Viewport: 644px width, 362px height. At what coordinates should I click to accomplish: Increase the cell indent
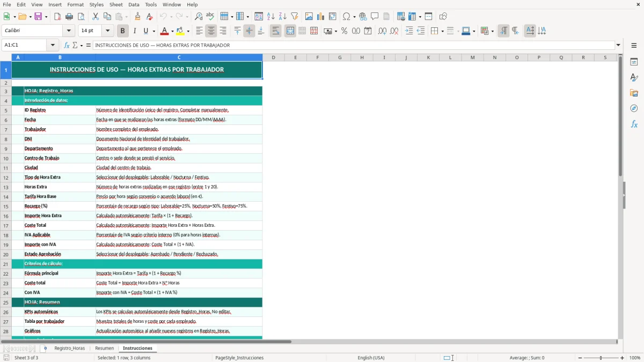(409, 31)
